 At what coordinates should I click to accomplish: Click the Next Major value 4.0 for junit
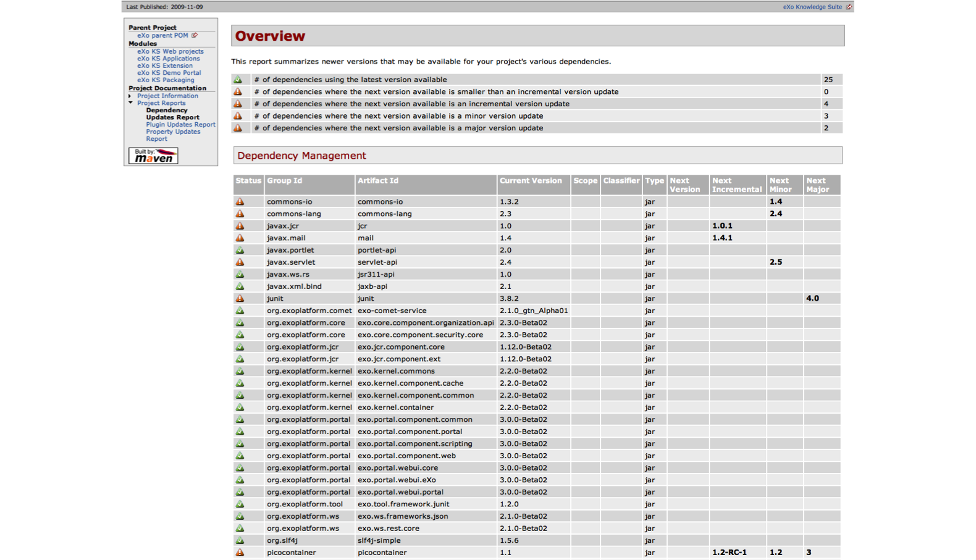pos(812,298)
